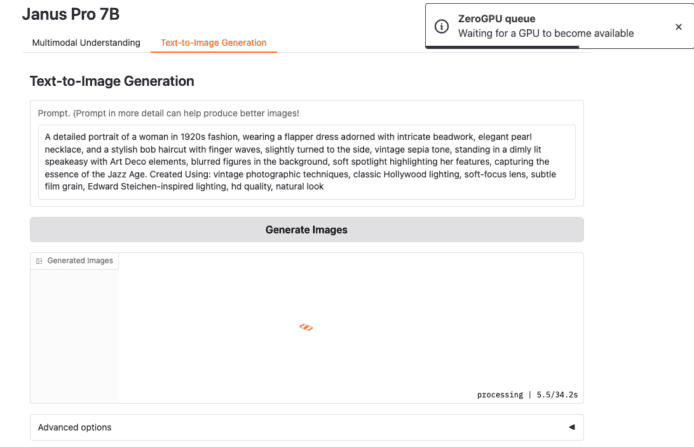The height and width of the screenshot is (447, 694).
Task: Click the last line of the prompt text
Action: coord(184,186)
